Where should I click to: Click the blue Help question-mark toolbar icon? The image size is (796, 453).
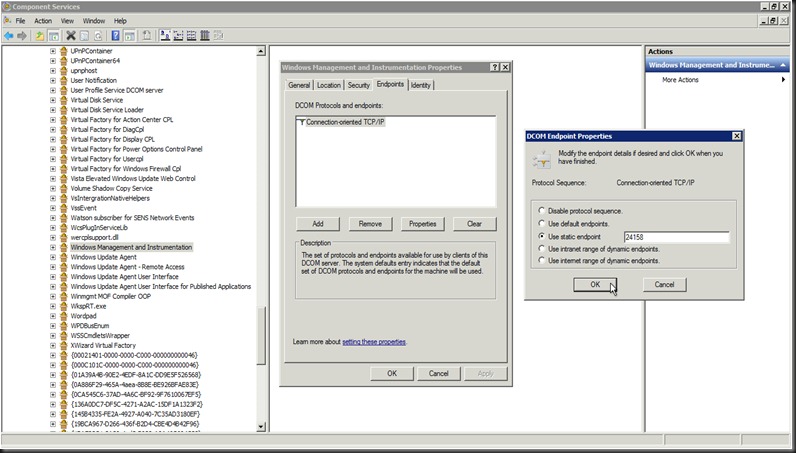coord(116,36)
